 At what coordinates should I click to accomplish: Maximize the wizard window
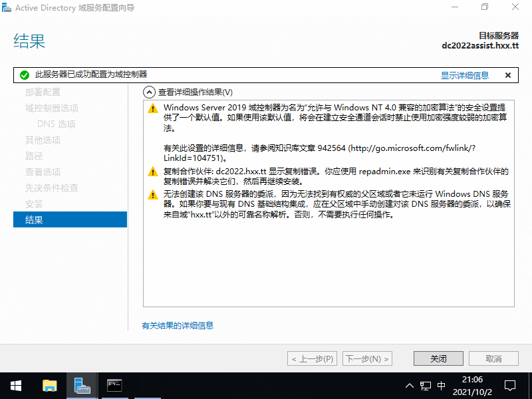[485, 7]
